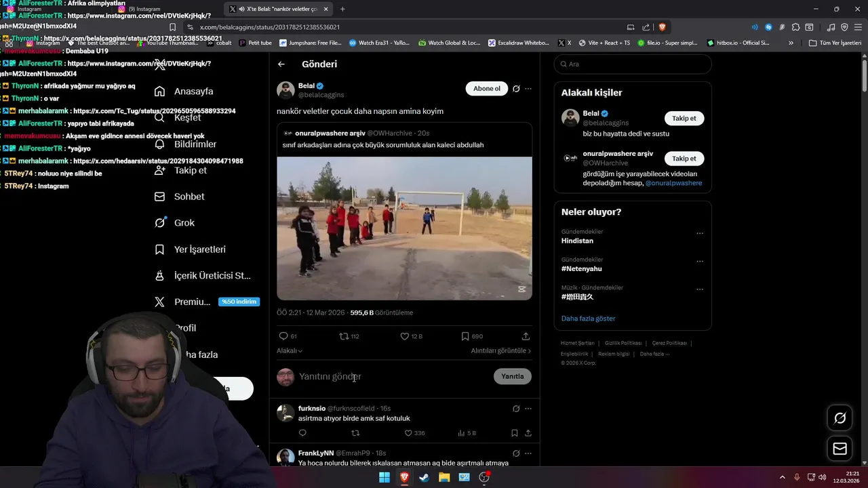Click the share icon on the main post

526,336
